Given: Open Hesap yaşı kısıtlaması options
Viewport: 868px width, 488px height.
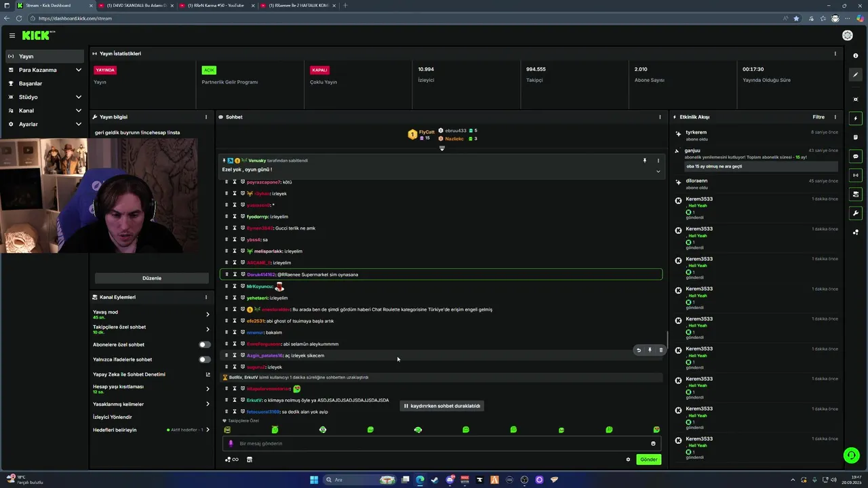Looking at the screenshot, I should pos(208,389).
